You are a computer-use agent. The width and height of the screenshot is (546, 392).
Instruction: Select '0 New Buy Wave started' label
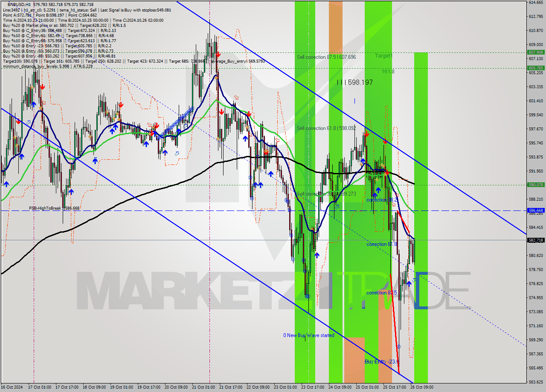(309, 335)
